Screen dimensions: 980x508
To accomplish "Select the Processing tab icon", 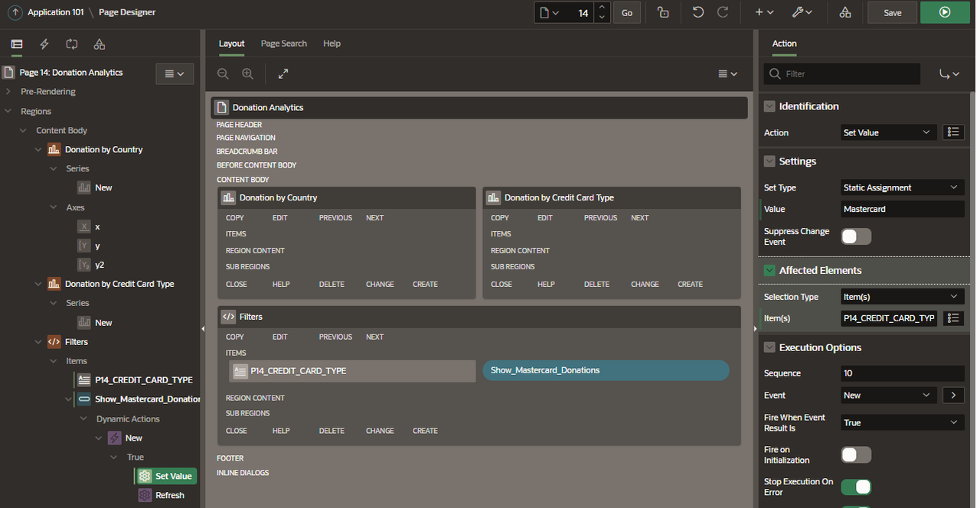I will pos(72,44).
